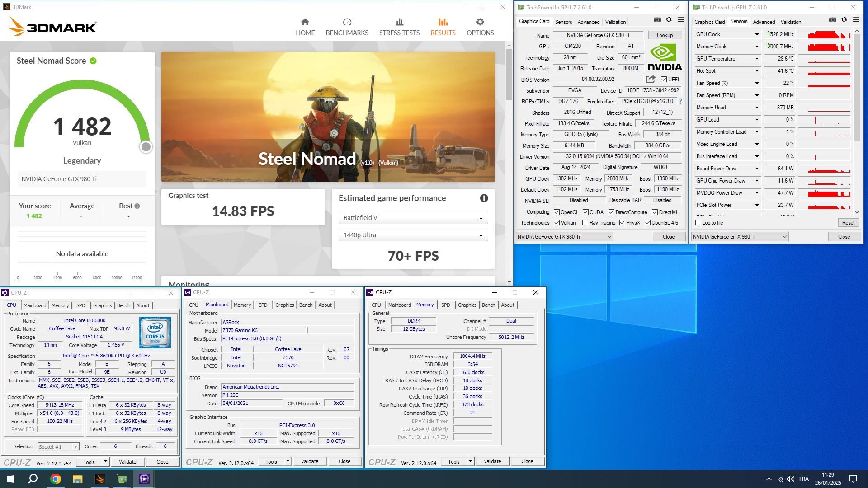The height and width of the screenshot is (488, 868).
Task: Toggle the UEFI checkbox in GPU-Z
Action: [664, 80]
